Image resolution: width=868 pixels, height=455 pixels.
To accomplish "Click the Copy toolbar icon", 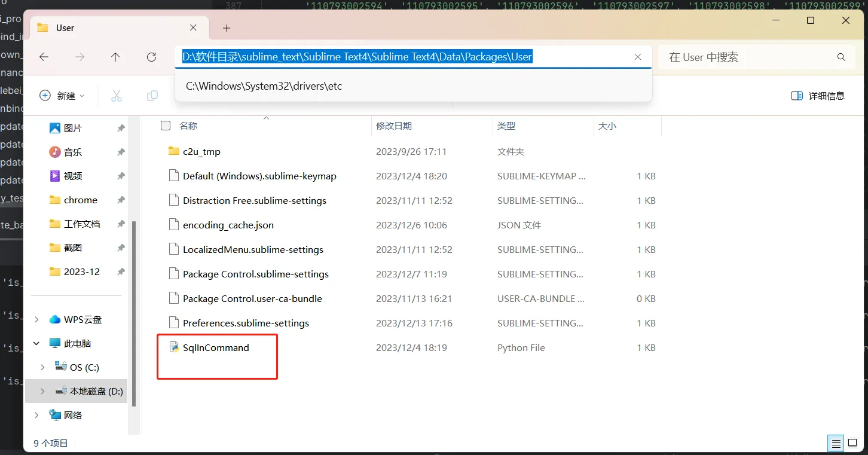I will click(152, 96).
